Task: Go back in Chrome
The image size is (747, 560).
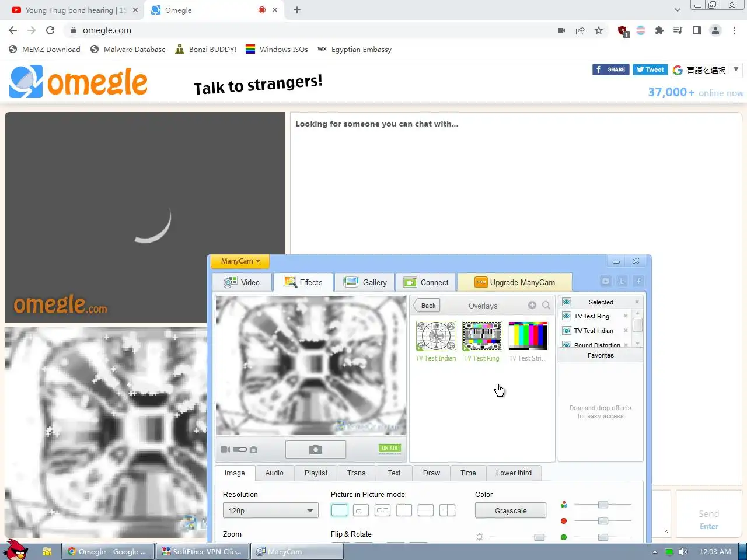Action: 13,30
